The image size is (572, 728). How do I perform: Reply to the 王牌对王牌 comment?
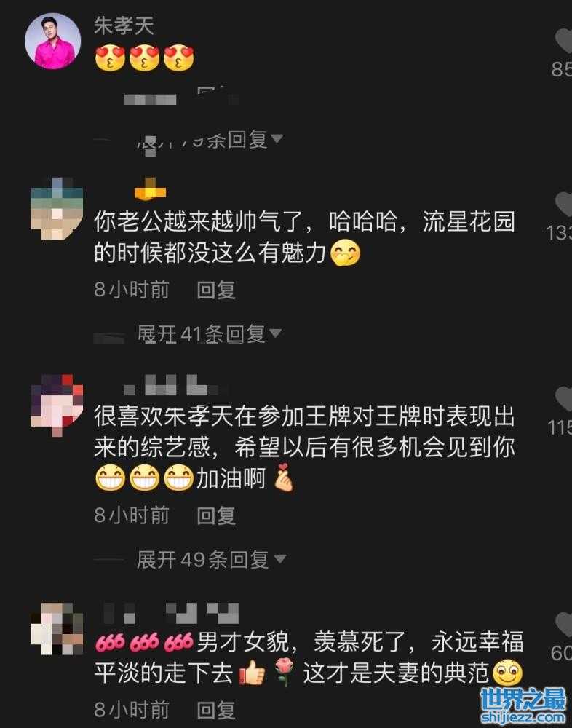(x=216, y=515)
